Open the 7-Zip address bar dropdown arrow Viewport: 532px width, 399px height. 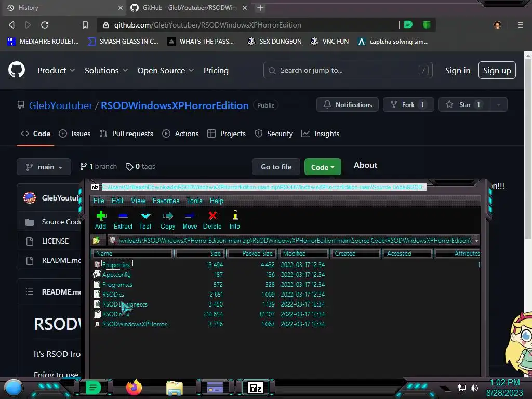(476, 240)
